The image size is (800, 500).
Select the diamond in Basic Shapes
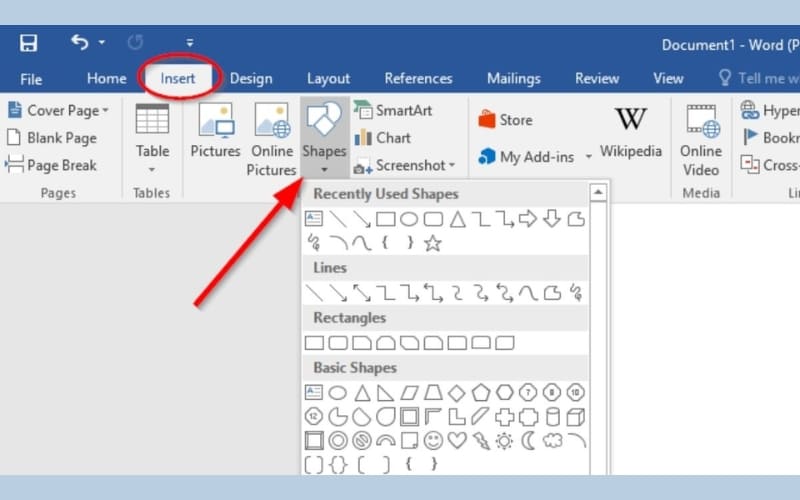point(457,393)
